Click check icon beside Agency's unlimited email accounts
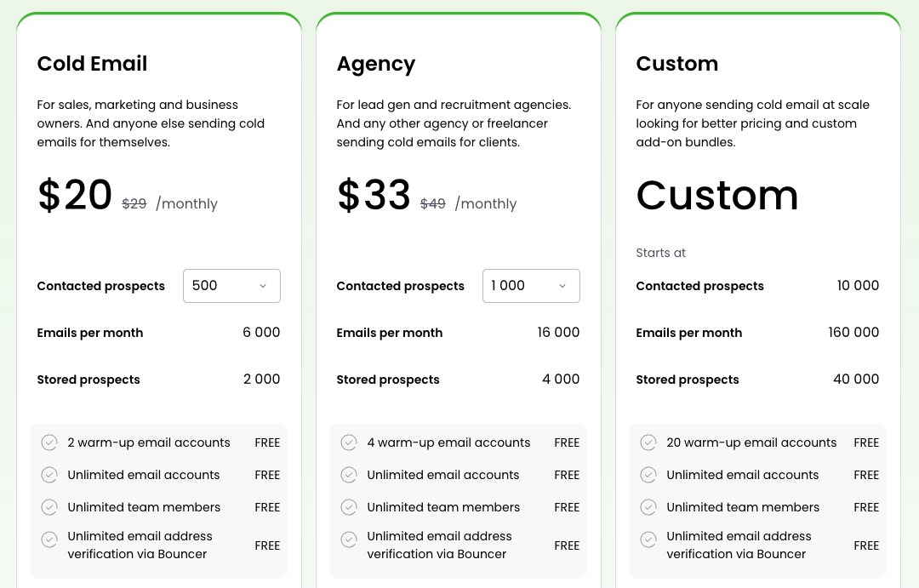 click(349, 475)
